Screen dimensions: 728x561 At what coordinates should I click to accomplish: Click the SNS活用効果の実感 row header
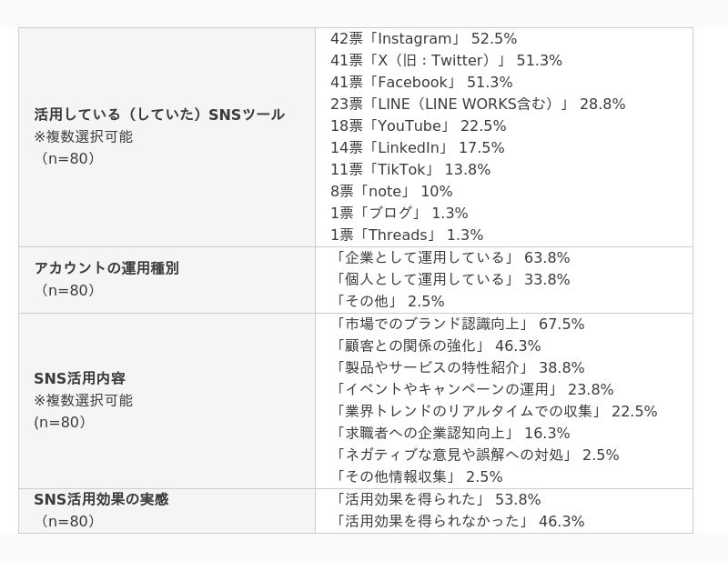click(x=101, y=500)
